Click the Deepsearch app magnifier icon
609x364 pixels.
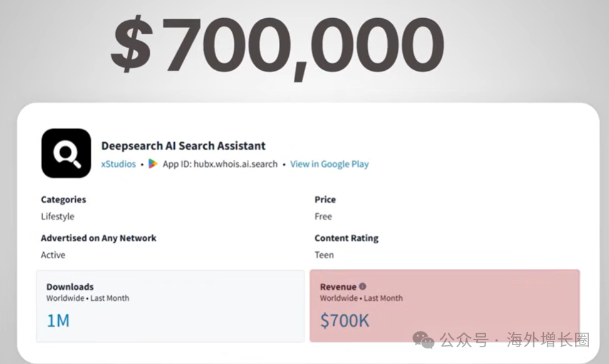click(66, 153)
